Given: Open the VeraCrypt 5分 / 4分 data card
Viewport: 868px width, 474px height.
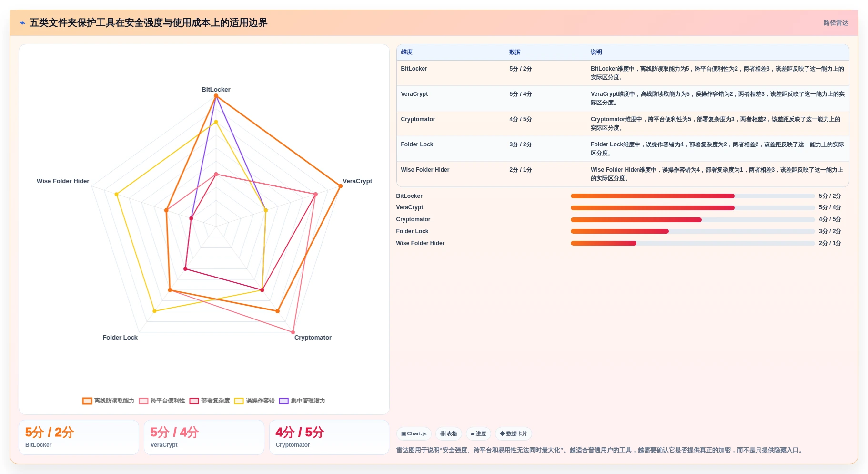Looking at the screenshot, I should click(x=204, y=437).
